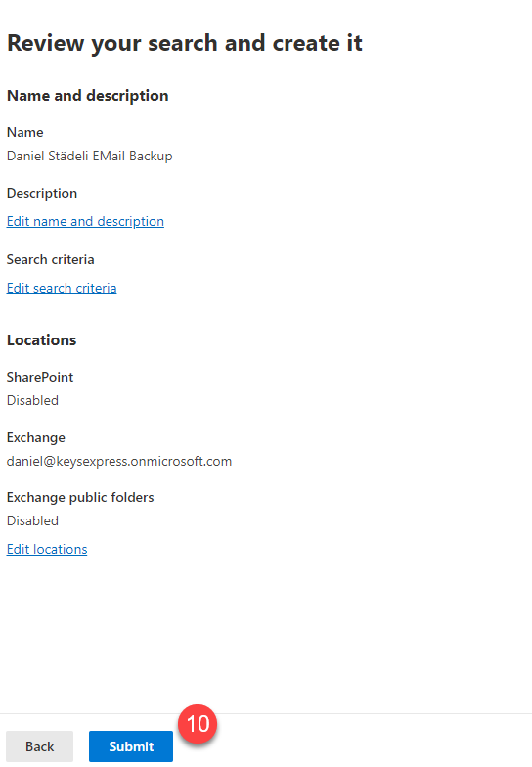This screenshot has width=532, height=767.
Task: Click the Exchange location label
Action: [x=35, y=438]
